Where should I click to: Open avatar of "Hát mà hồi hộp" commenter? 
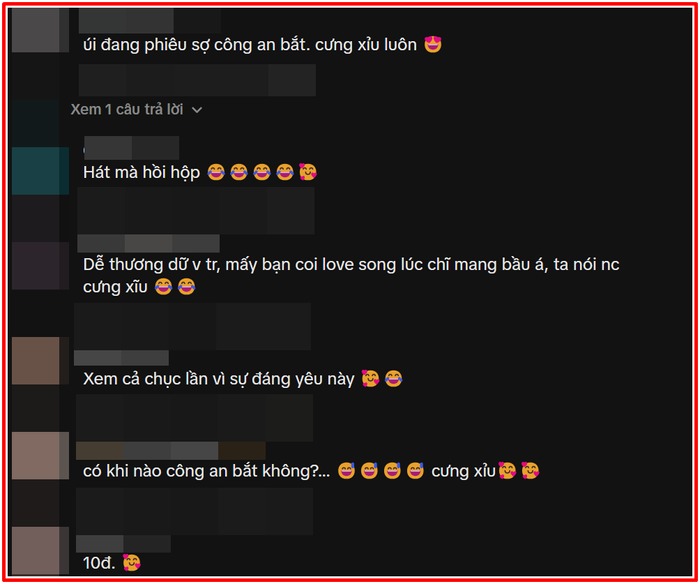coord(40,171)
